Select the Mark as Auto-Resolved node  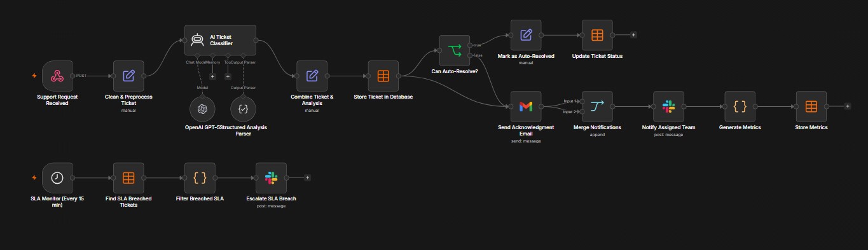click(526, 35)
